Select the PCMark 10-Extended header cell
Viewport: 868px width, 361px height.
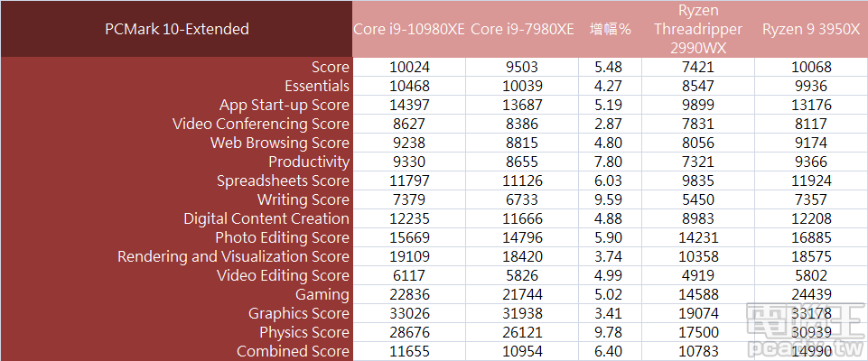click(x=177, y=29)
